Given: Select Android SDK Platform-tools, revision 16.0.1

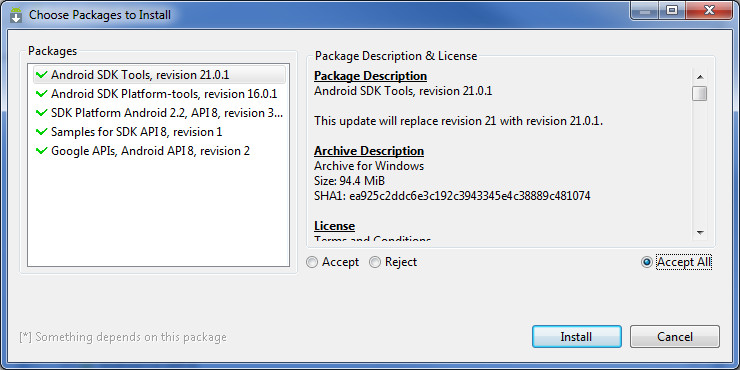Looking at the screenshot, I should (x=160, y=94).
